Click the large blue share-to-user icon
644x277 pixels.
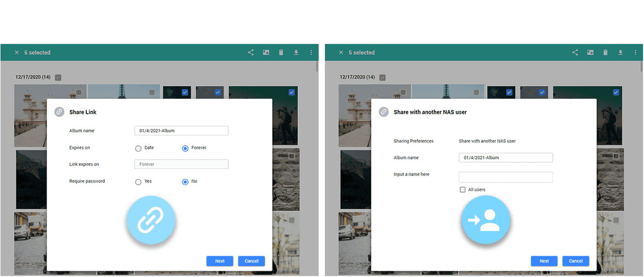[x=485, y=220]
